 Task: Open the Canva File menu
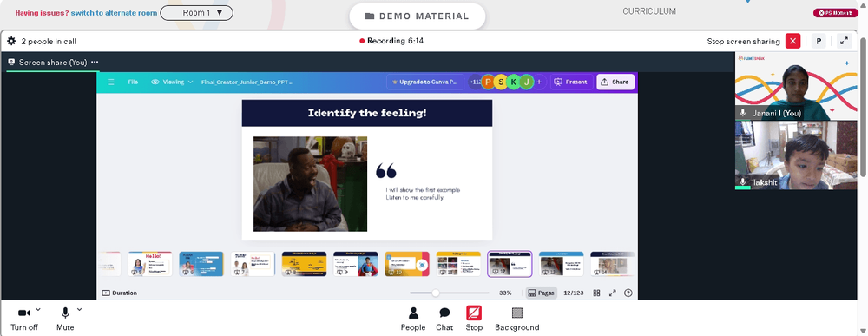[x=133, y=82]
